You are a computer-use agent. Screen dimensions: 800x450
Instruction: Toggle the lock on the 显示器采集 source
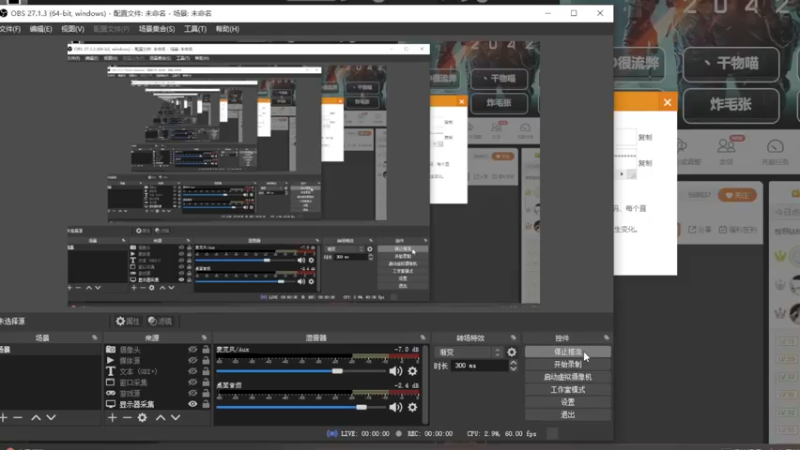tap(206, 404)
